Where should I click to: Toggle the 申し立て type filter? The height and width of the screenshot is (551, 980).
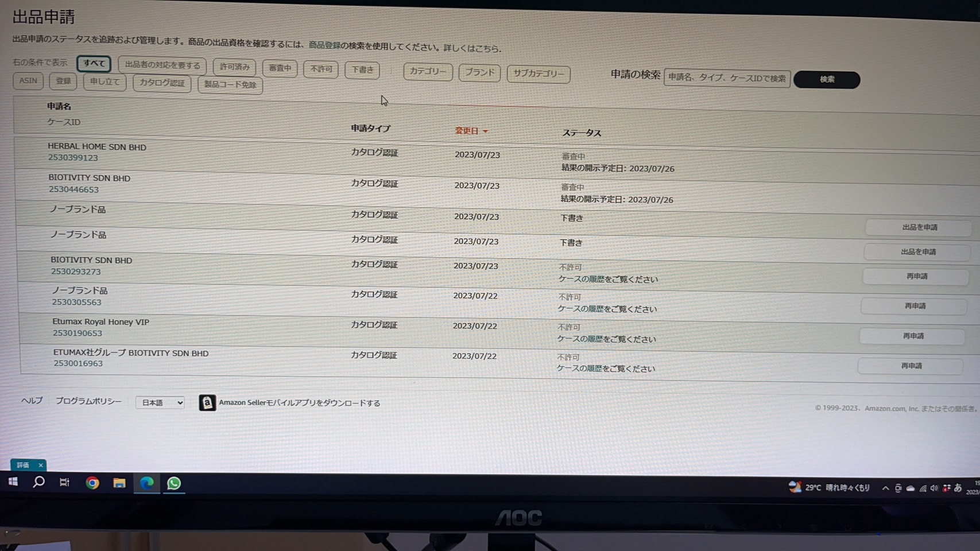point(104,82)
